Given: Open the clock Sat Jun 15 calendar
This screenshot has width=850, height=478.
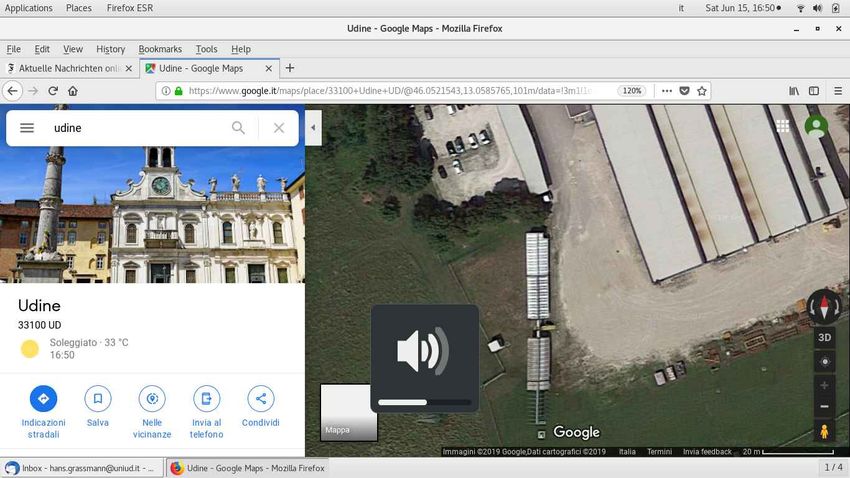Looking at the screenshot, I should click(743, 8).
